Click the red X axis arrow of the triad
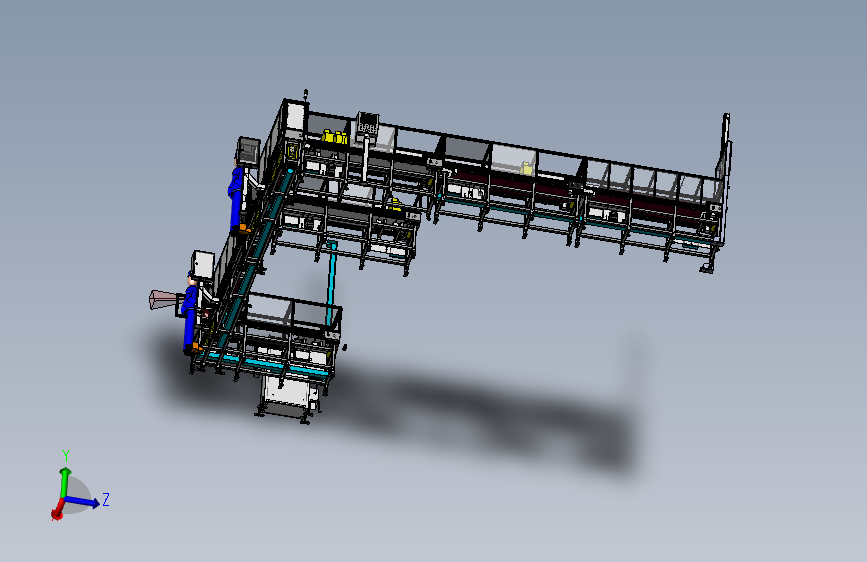Screen dimensions: 867x562 (58, 511)
